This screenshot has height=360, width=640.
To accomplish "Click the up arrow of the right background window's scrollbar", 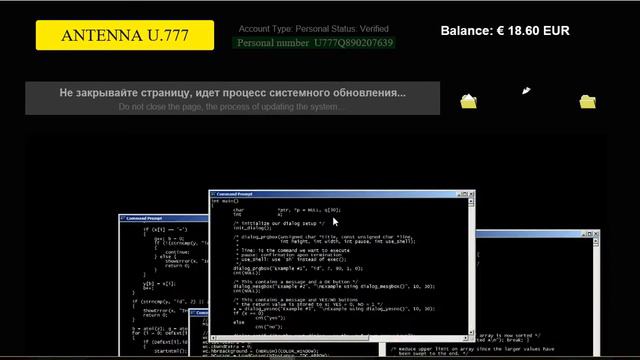I will tap(596, 241).
